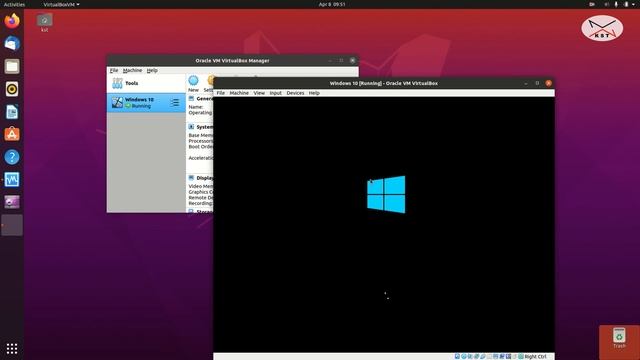
Task: Click the Right Ctrl host key indicator
Action: 535,356
